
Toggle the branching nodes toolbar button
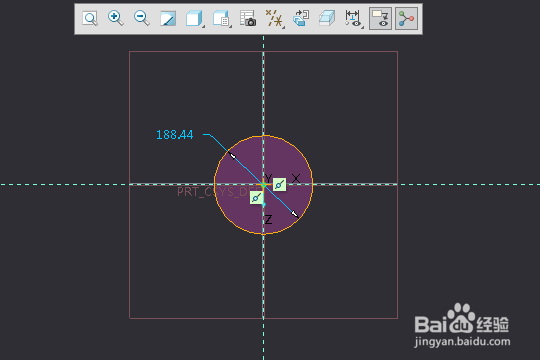pos(406,19)
